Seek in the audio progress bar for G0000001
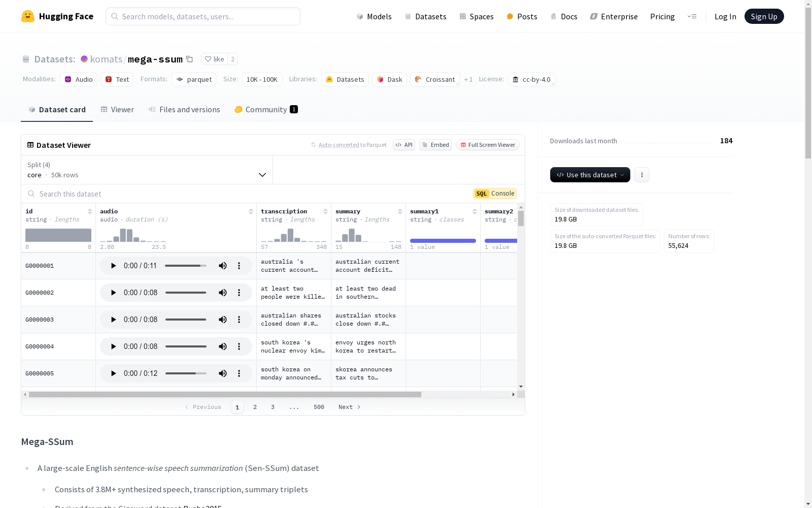This screenshot has height=508, width=812. click(186, 266)
